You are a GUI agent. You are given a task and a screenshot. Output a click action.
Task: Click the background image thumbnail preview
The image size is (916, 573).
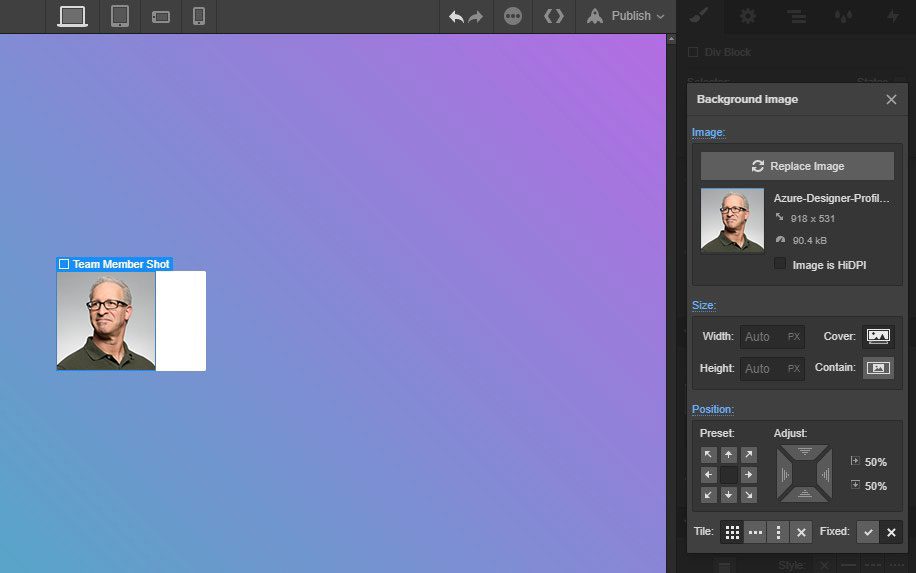pyautogui.click(x=732, y=220)
